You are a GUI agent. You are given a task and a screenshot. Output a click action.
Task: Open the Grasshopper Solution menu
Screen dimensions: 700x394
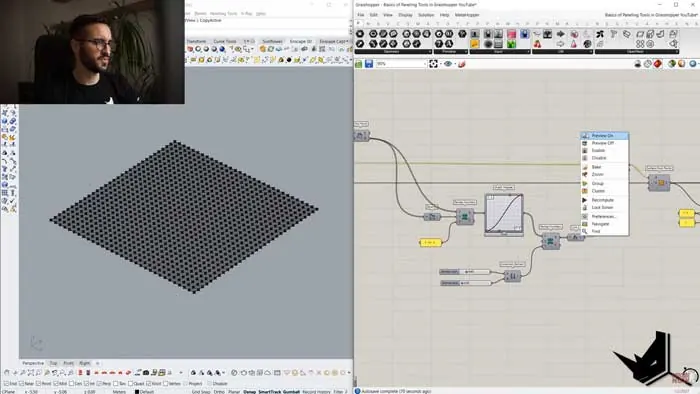tap(426, 15)
